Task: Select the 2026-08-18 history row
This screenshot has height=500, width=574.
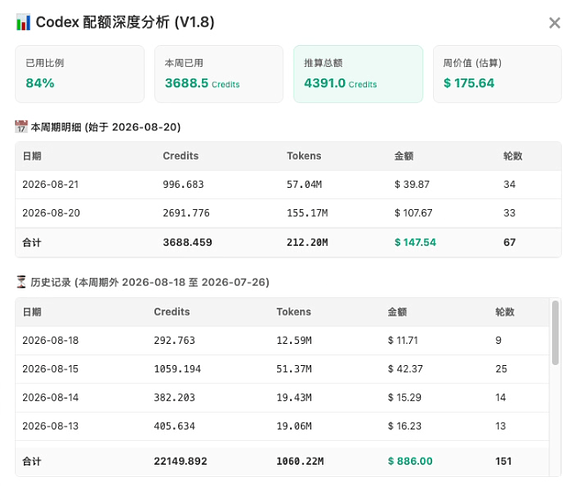Action: point(282,340)
